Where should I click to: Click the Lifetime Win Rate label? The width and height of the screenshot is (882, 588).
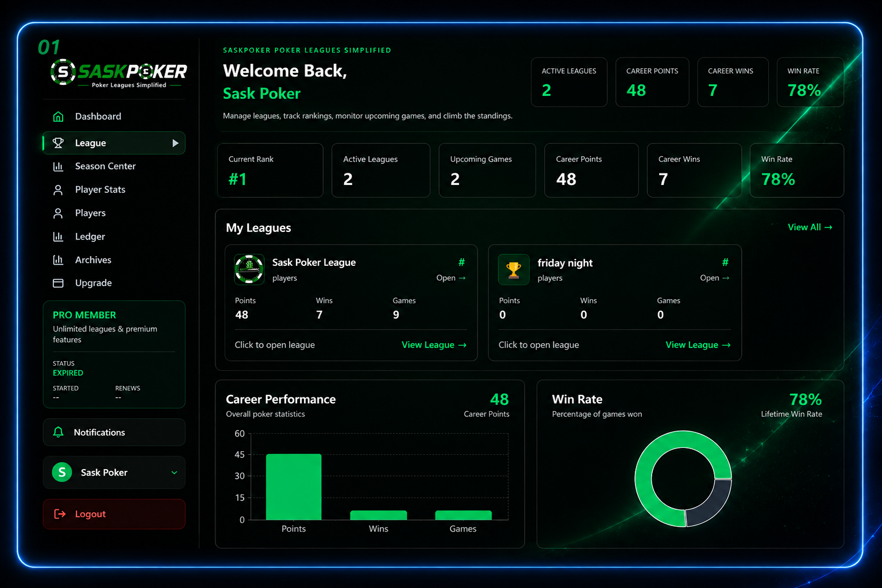pyautogui.click(x=791, y=414)
